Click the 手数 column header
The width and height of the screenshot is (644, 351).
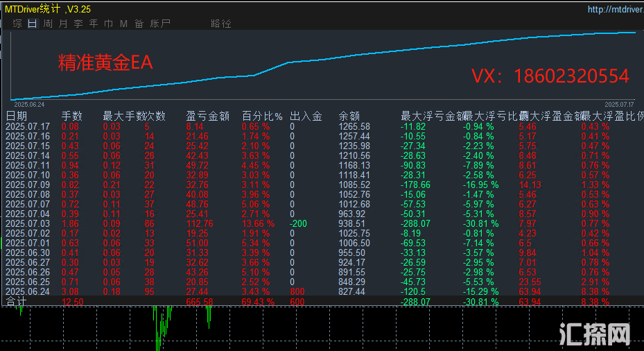click(x=72, y=117)
